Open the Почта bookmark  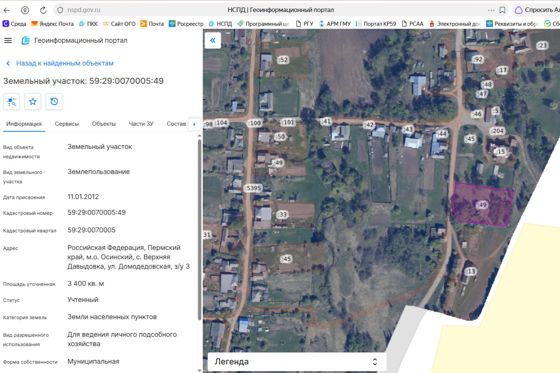[x=152, y=24]
